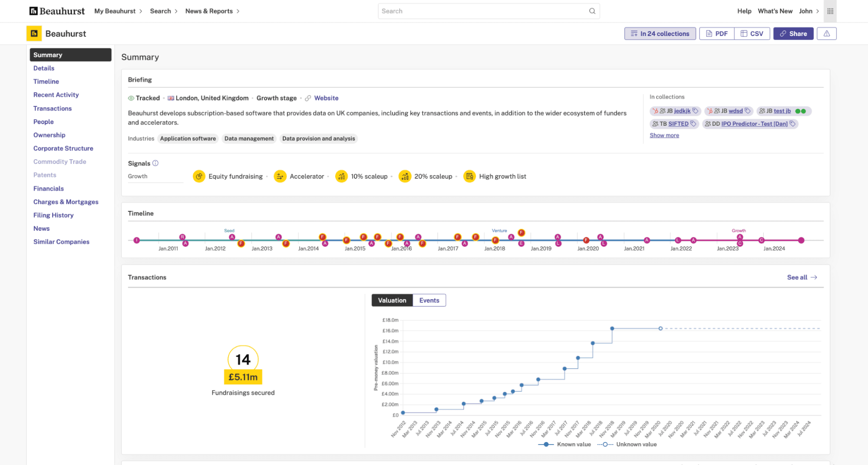The width and height of the screenshot is (868, 465).
Task: Open the company Website link
Action: (326, 98)
